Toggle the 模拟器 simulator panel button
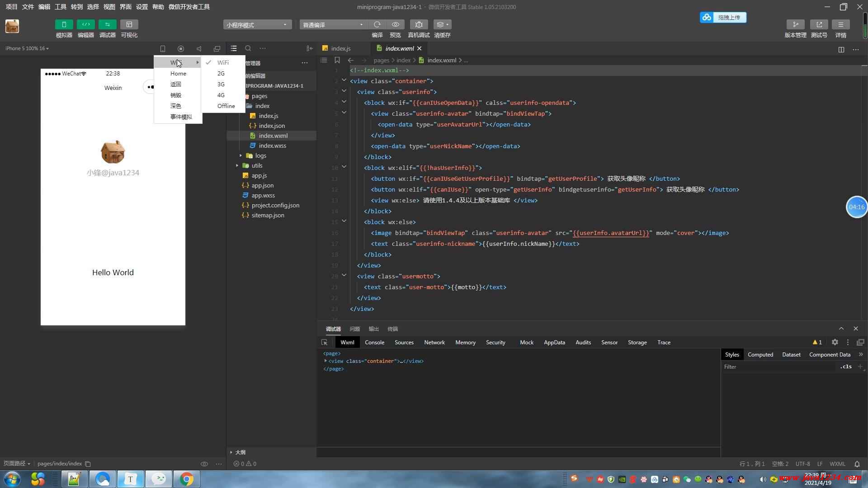This screenshot has height=488, width=868. coord(64,24)
